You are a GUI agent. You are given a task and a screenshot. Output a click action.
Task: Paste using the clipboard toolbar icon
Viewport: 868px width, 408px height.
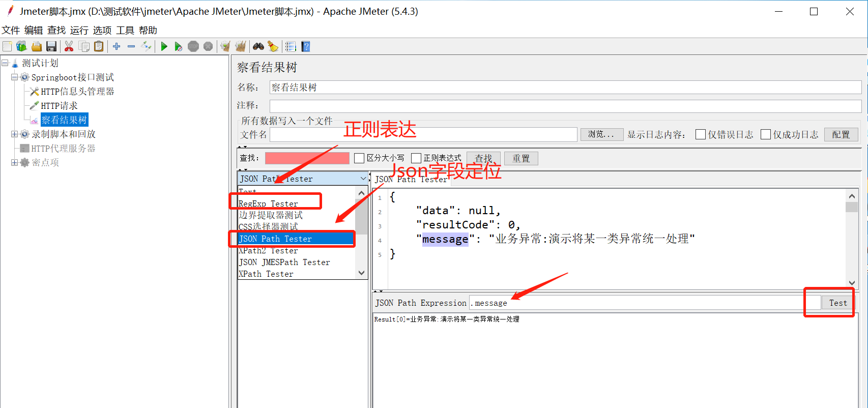99,47
